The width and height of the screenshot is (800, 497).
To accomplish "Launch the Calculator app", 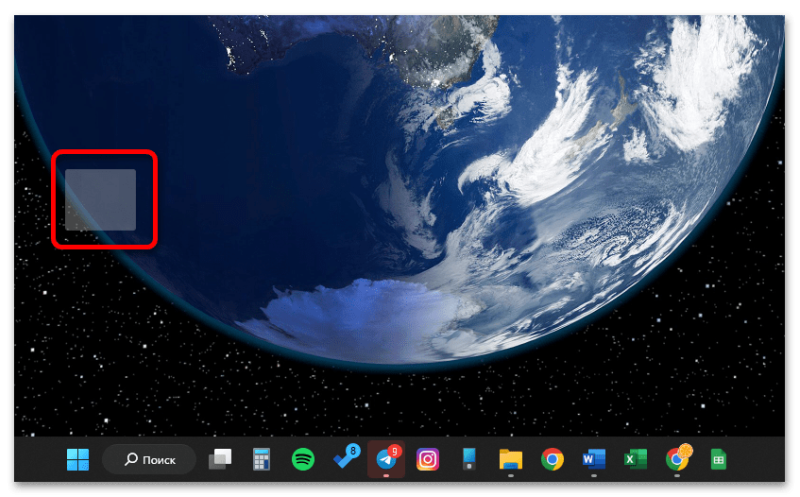I will point(262,460).
